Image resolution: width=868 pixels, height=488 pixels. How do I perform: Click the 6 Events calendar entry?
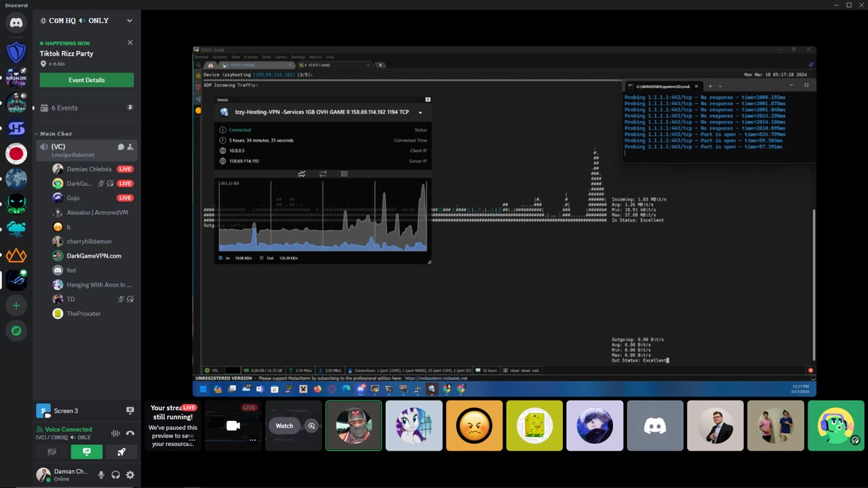point(87,108)
